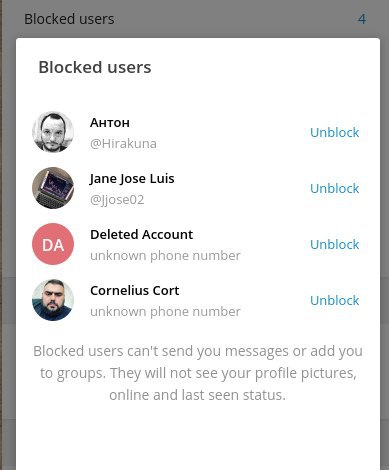Image resolution: width=389 pixels, height=470 pixels.
Task: Click the @Hirakuna username
Action: pos(123,144)
